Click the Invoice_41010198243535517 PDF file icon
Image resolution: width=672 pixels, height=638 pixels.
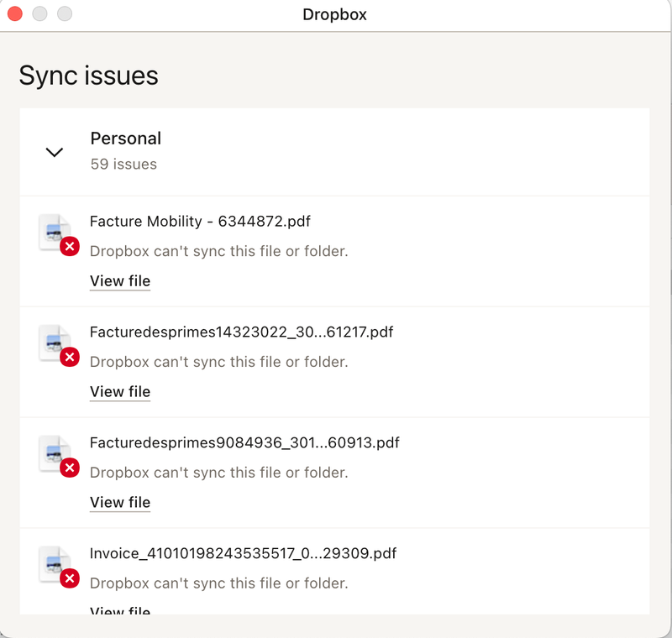[55, 562]
